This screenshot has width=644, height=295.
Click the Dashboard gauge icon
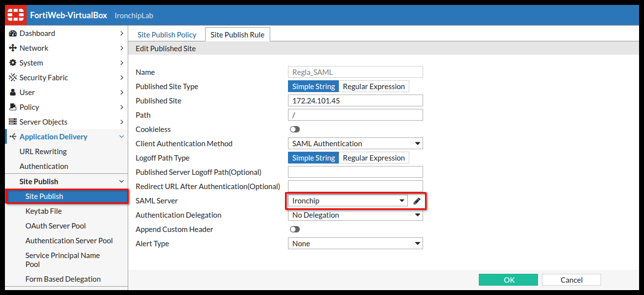point(13,33)
